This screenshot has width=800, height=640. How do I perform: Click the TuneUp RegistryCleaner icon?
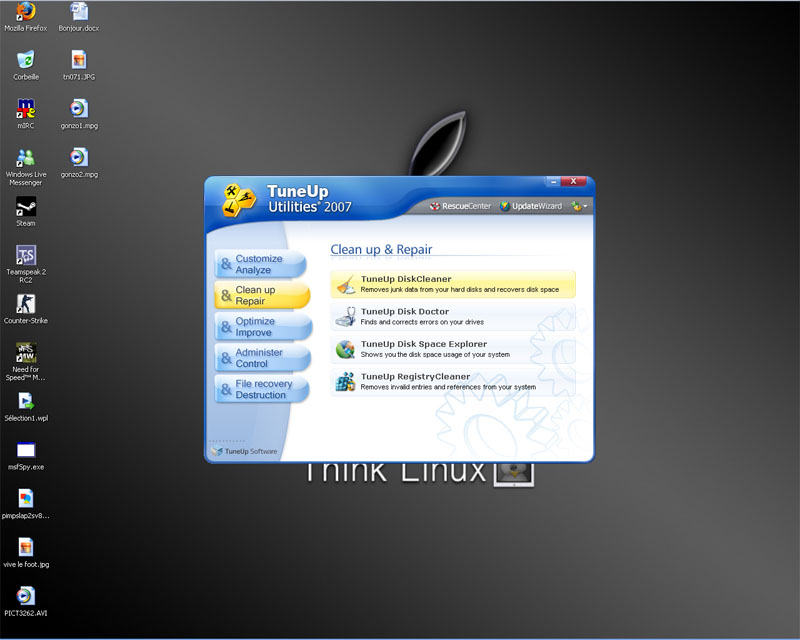[x=345, y=382]
